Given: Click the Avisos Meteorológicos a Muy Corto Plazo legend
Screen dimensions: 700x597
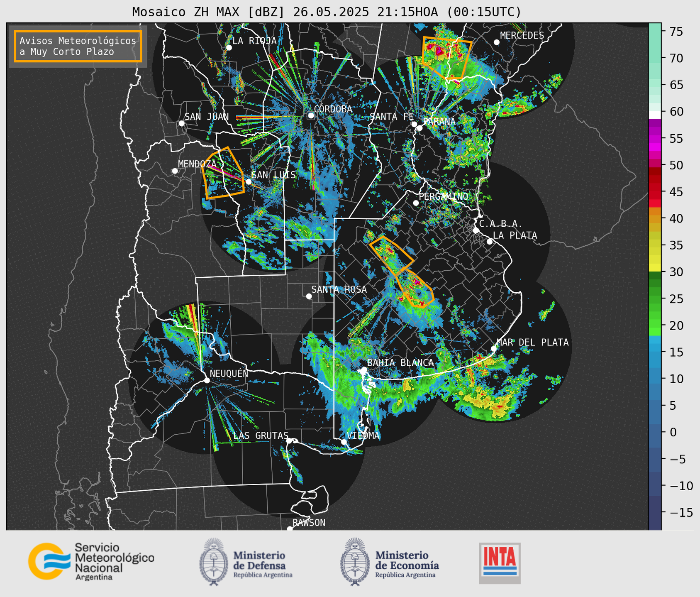Looking at the screenshot, I should tap(78, 46).
